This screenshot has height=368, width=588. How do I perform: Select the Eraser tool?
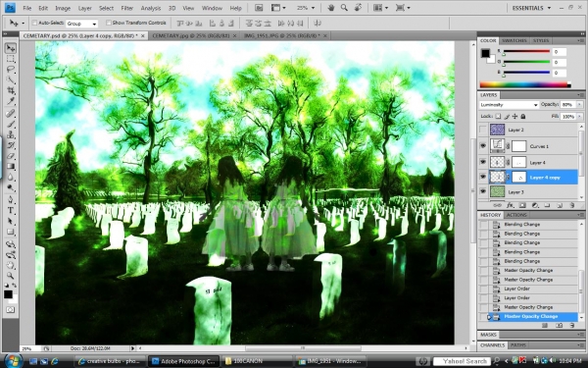point(11,155)
